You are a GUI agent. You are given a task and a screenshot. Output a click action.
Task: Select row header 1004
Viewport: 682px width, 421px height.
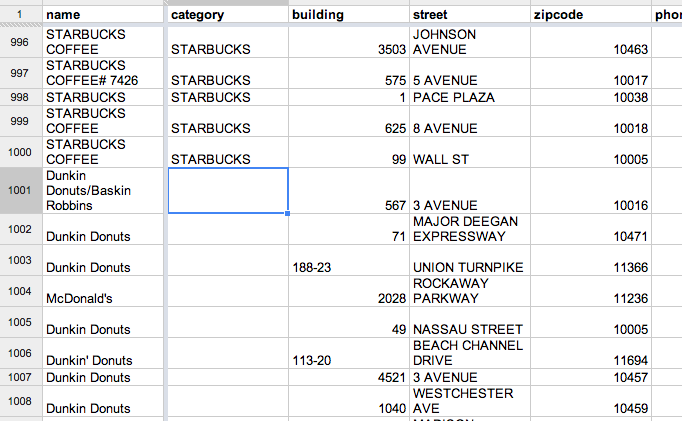21,291
